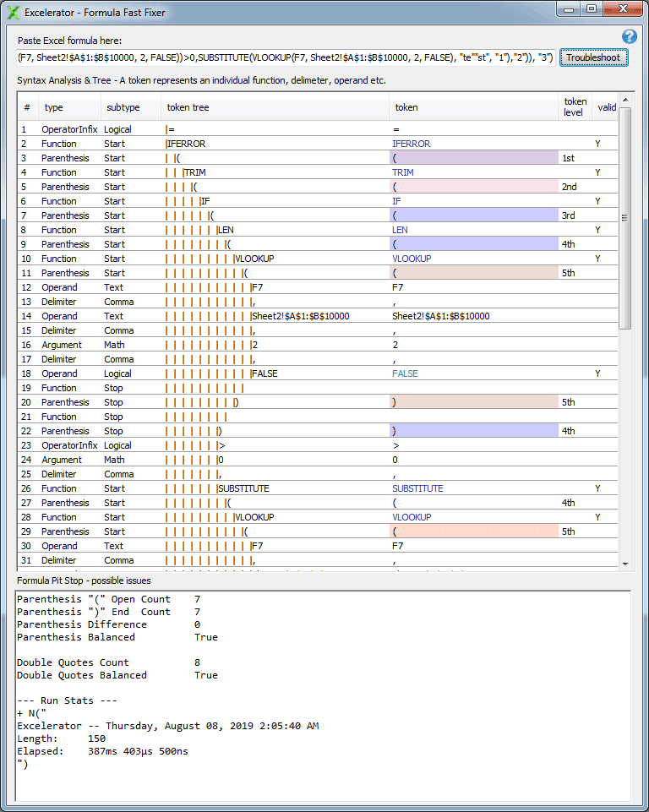Click the '4th' token level in row 27

[568, 503]
